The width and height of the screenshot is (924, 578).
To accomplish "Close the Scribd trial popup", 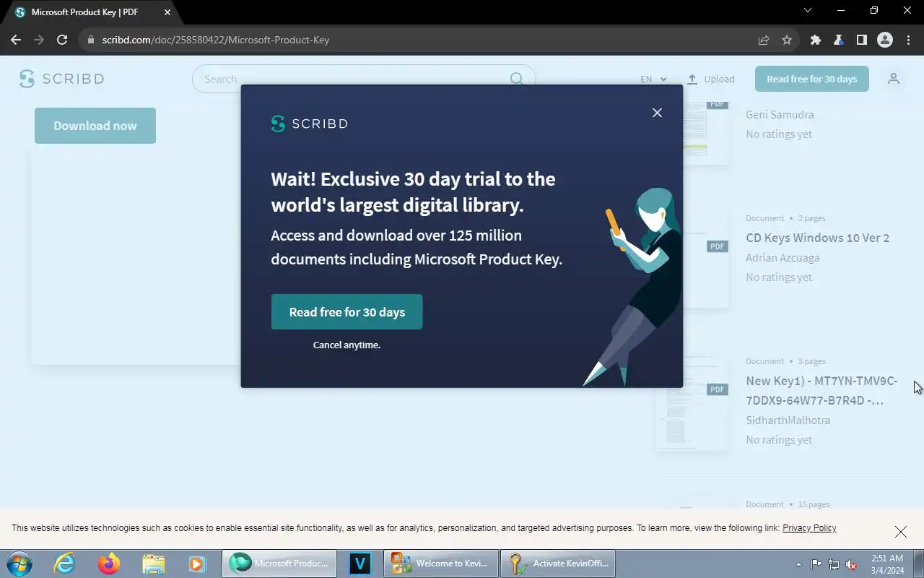I will point(657,113).
